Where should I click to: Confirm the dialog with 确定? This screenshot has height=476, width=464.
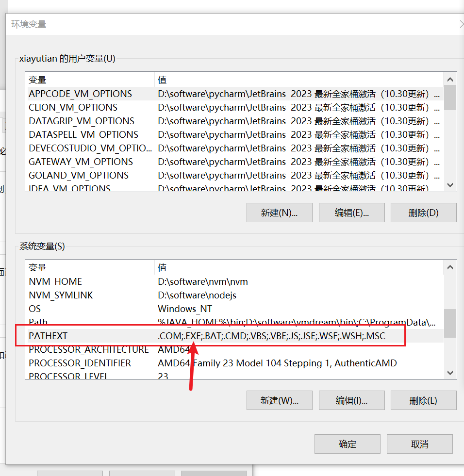347,444
